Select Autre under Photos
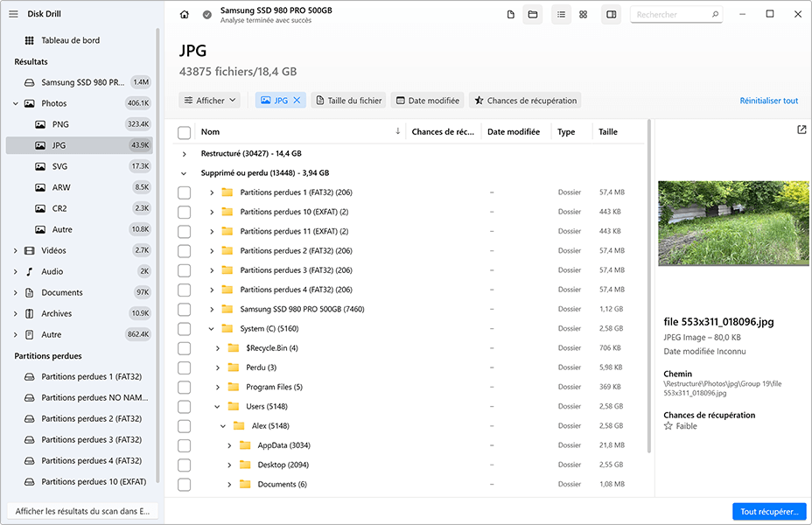This screenshot has width=812, height=525. (79, 229)
